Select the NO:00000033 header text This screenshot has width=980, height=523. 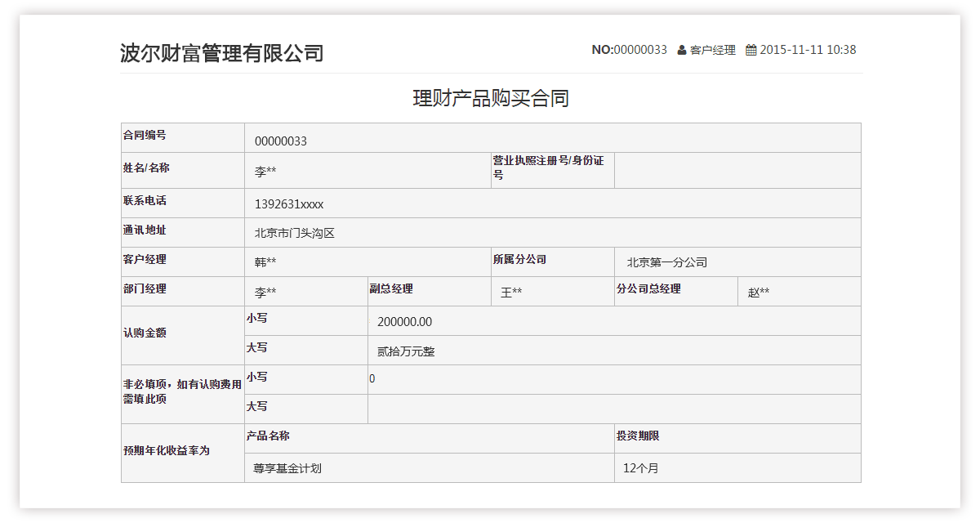tap(630, 50)
